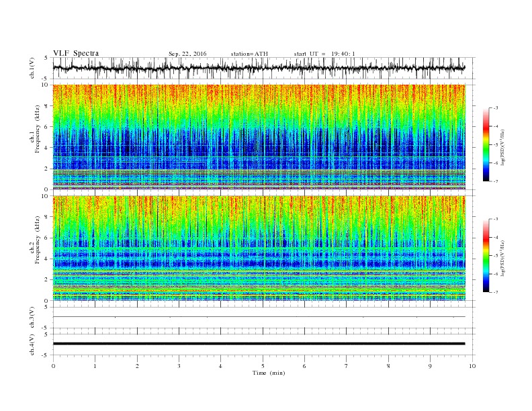This screenshot has height=411, width=532.
Task: Click the ch.1 colorbar "-7" tick value
Action: click(496, 181)
